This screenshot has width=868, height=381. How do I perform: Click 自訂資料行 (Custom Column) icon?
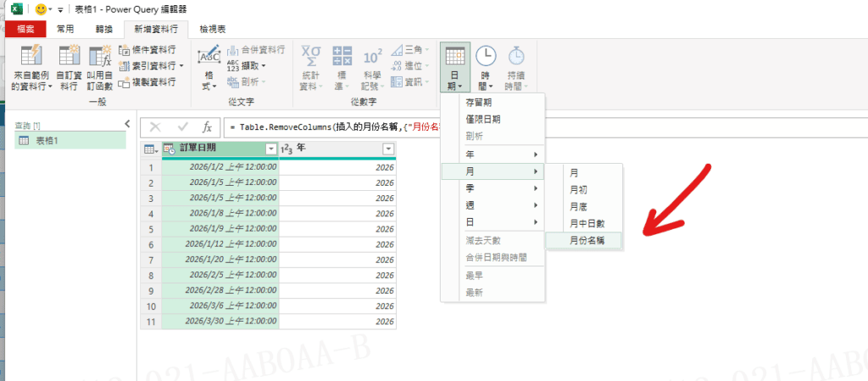coord(70,58)
